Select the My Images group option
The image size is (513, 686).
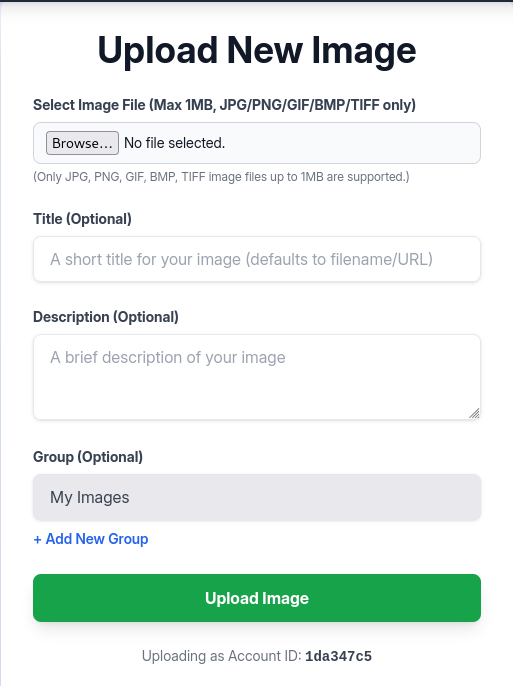[x=90, y=497]
